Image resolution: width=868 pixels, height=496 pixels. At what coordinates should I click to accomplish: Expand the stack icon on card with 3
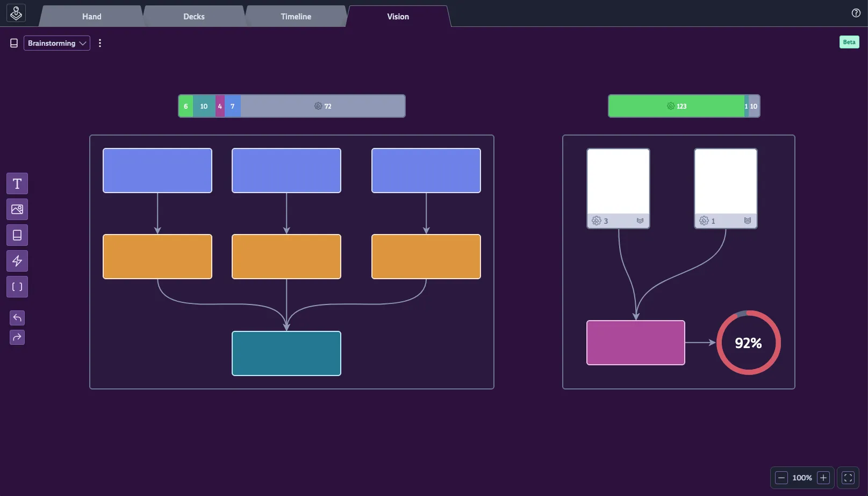point(640,221)
